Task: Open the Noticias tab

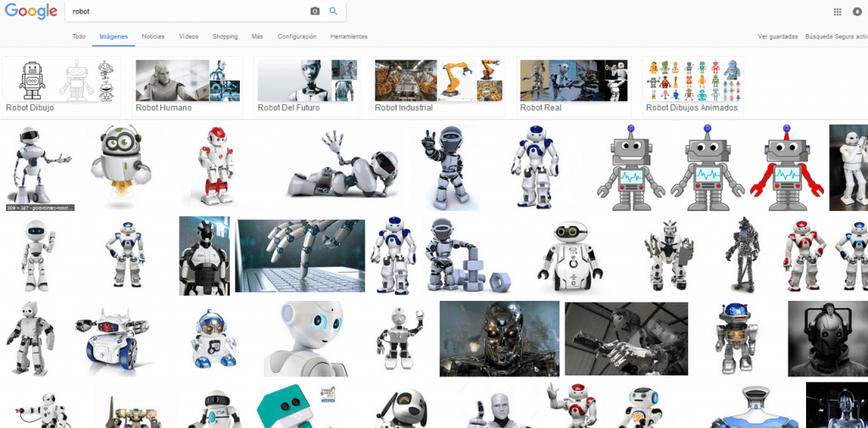Action: pos(153,36)
